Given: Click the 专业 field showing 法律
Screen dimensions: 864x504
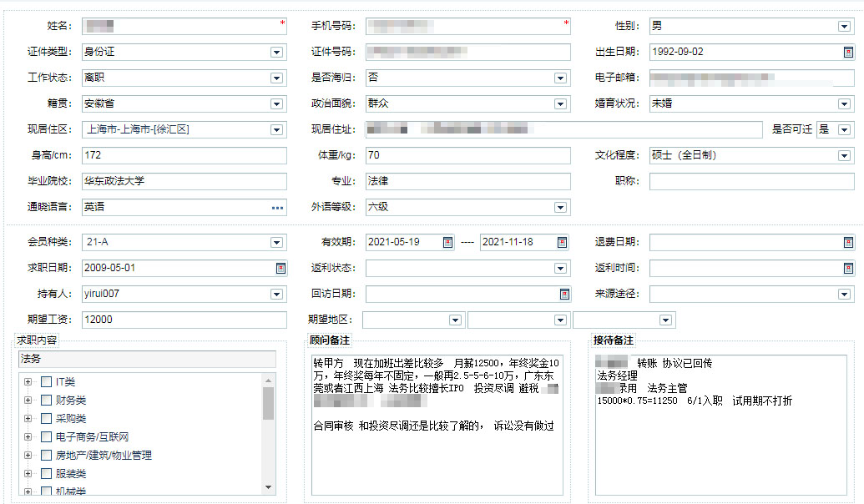Looking at the screenshot, I should 467,181.
